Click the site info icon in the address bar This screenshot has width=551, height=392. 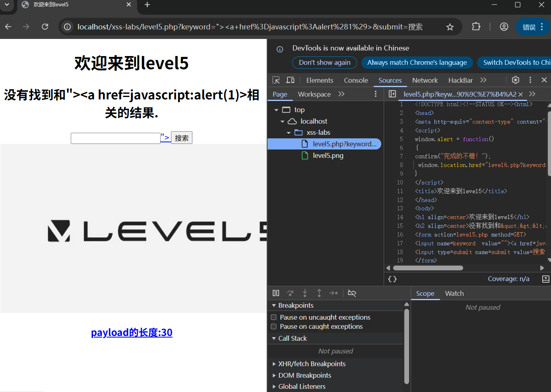[68, 27]
